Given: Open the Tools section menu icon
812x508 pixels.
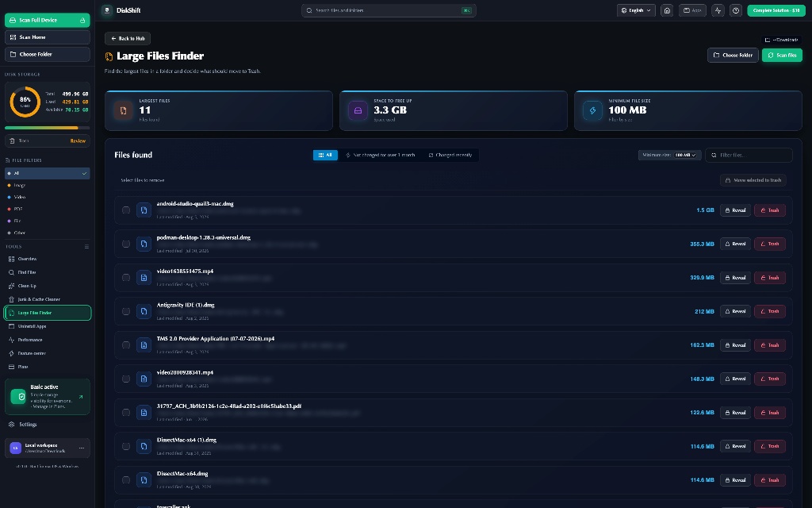Looking at the screenshot, I should [x=86, y=247].
